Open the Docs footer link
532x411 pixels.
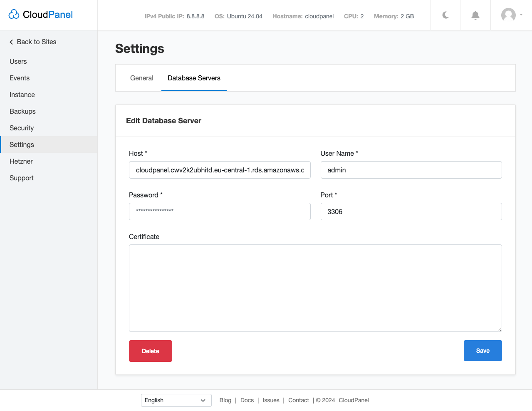click(247, 400)
